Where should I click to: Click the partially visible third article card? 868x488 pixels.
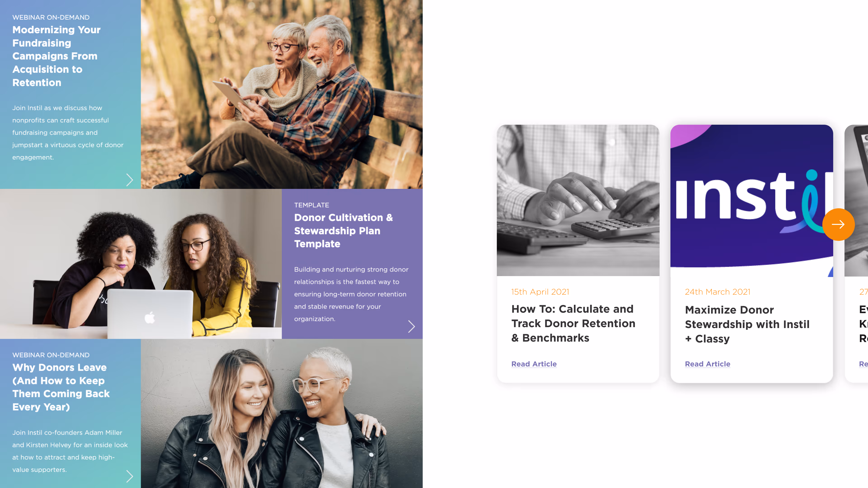[x=856, y=253]
